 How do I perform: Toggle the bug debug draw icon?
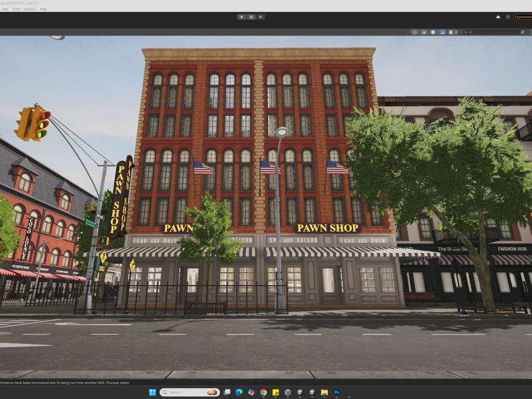click(451, 32)
